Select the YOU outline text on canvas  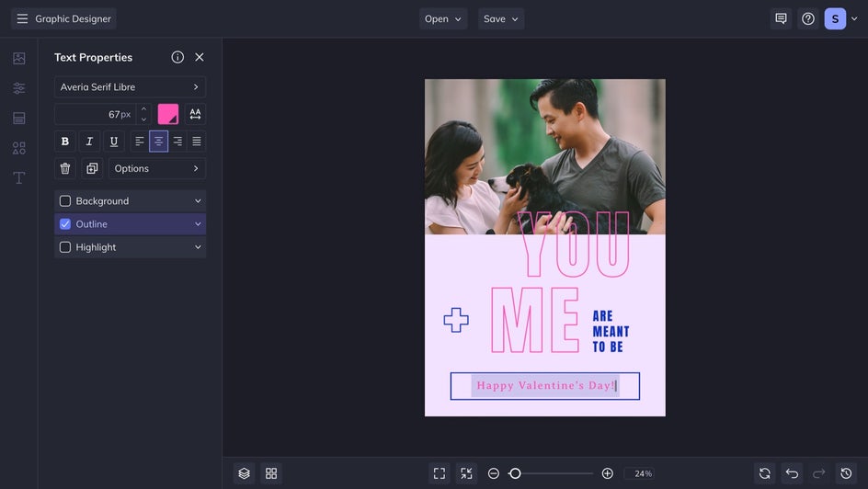[573, 244]
